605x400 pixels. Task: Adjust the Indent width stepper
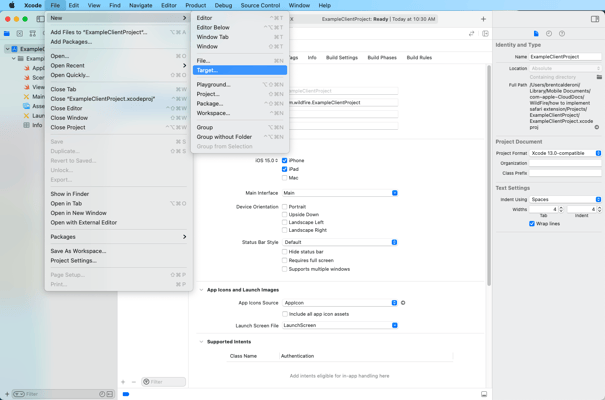coord(599,209)
